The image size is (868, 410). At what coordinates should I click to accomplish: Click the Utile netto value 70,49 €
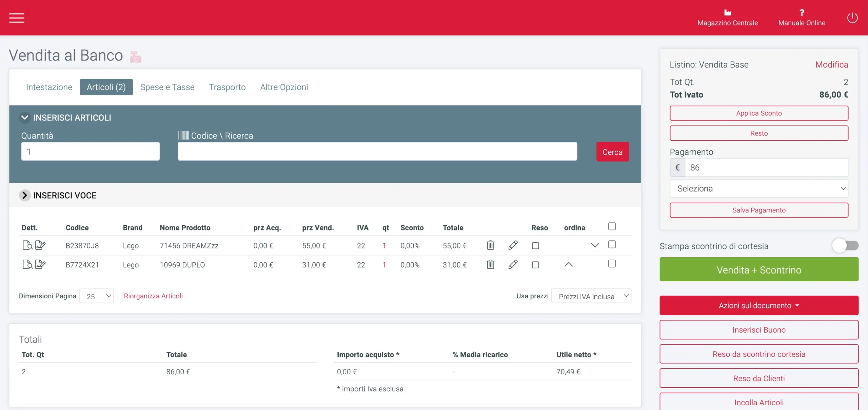coord(568,372)
